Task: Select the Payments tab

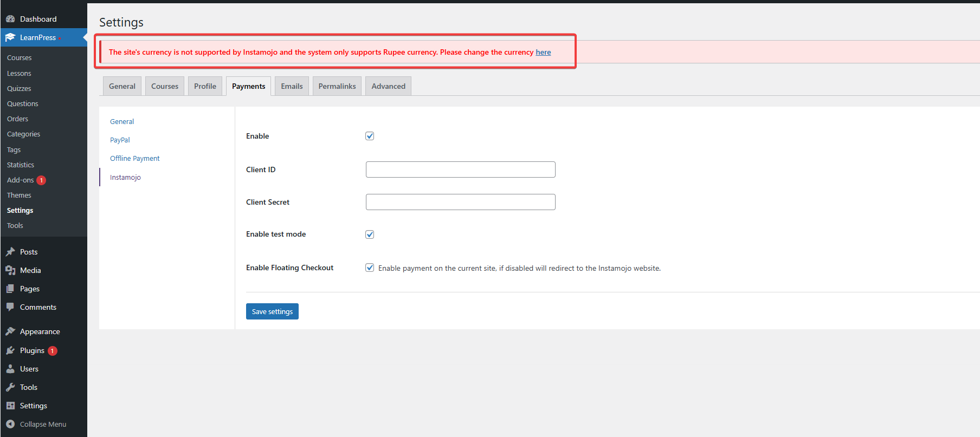Action: [248, 86]
